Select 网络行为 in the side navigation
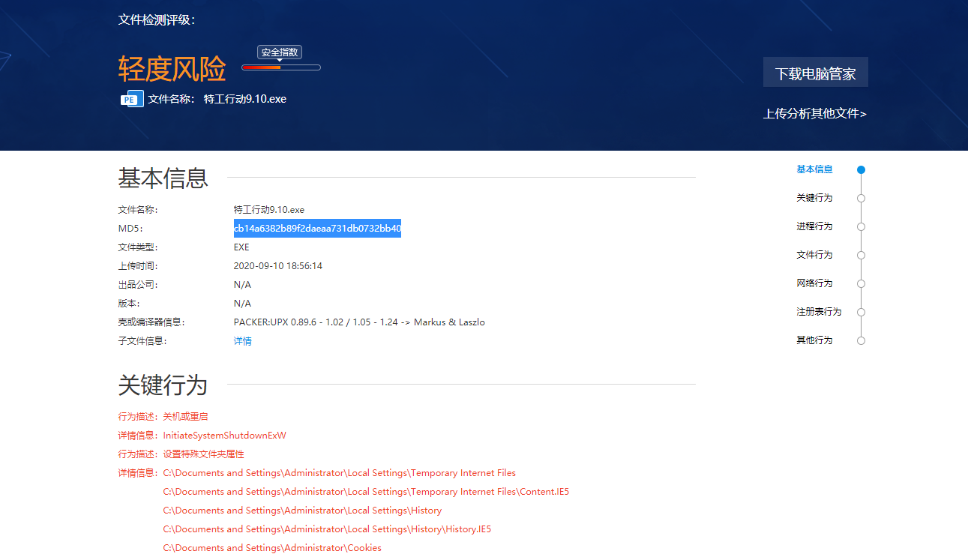The width and height of the screenshot is (968, 560). [814, 283]
